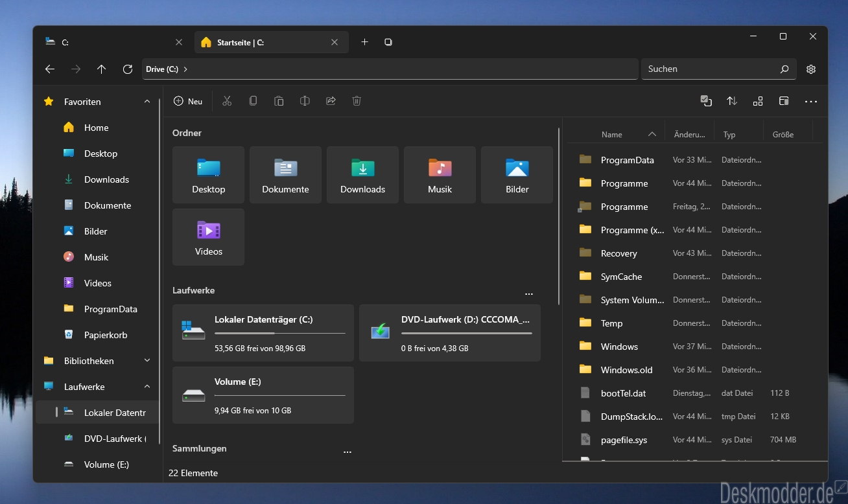
Task: Click the search magnifier icon
Action: [784, 69]
